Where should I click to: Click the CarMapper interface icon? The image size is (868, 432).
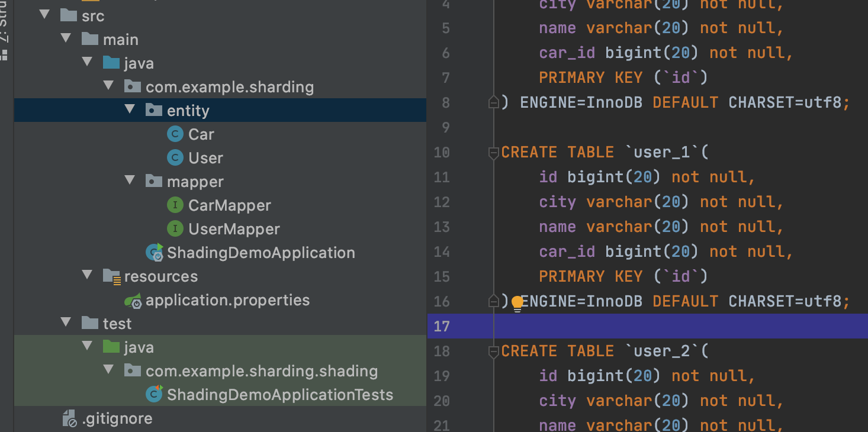pyautogui.click(x=175, y=205)
